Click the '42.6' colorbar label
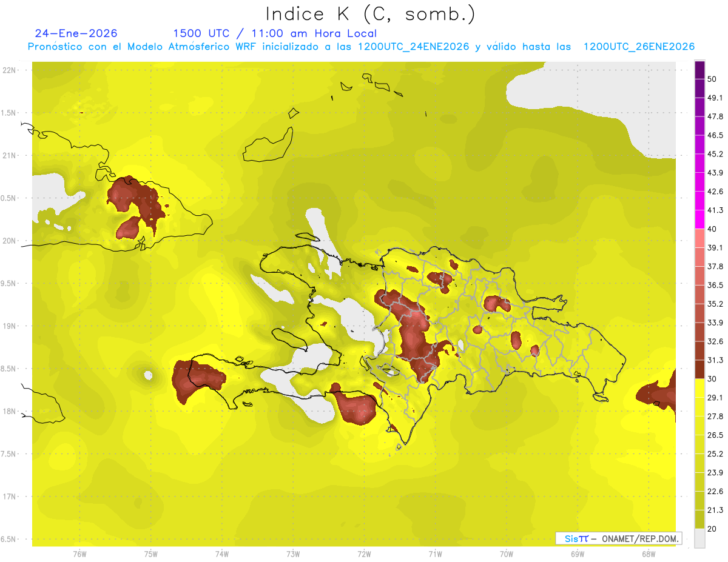This screenshot has width=728, height=562. 715,192
